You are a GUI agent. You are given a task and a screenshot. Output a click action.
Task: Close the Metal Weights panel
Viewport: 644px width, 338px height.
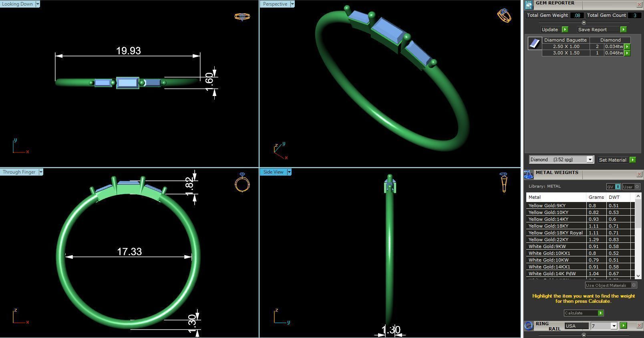[x=639, y=174]
